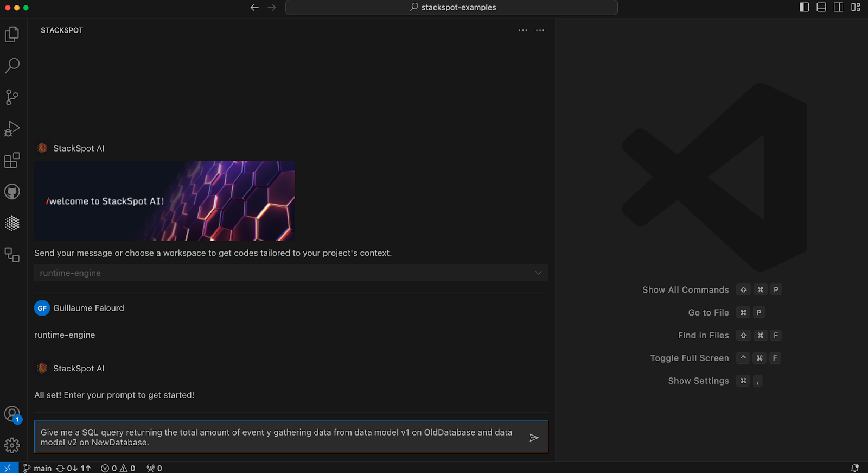Image resolution: width=868 pixels, height=473 pixels.
Task: Click the runtime-engine user message
Action: pyautogui.click(x=65, y=335)
